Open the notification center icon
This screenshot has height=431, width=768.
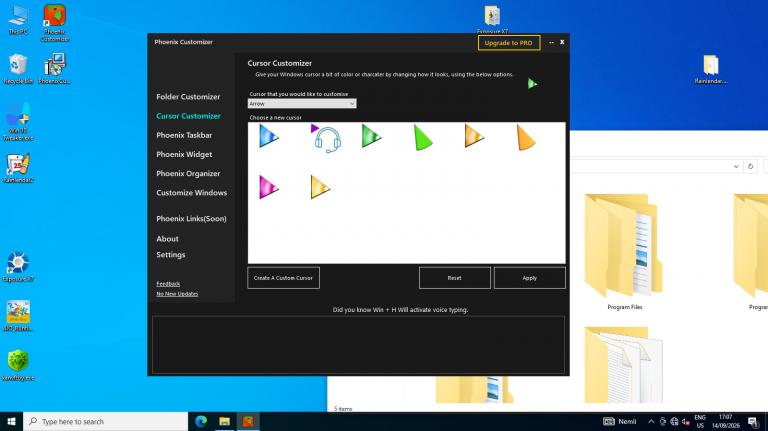753,421
